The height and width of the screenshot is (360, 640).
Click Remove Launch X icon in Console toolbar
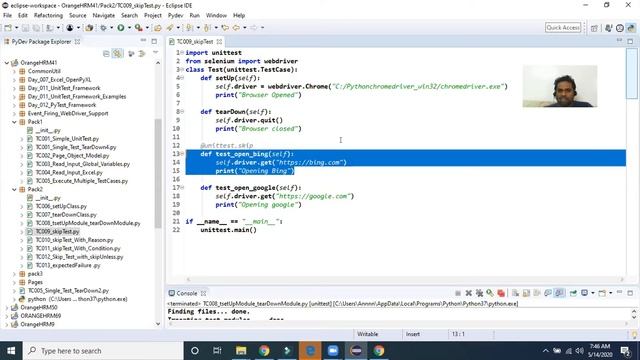coord(469,293)
